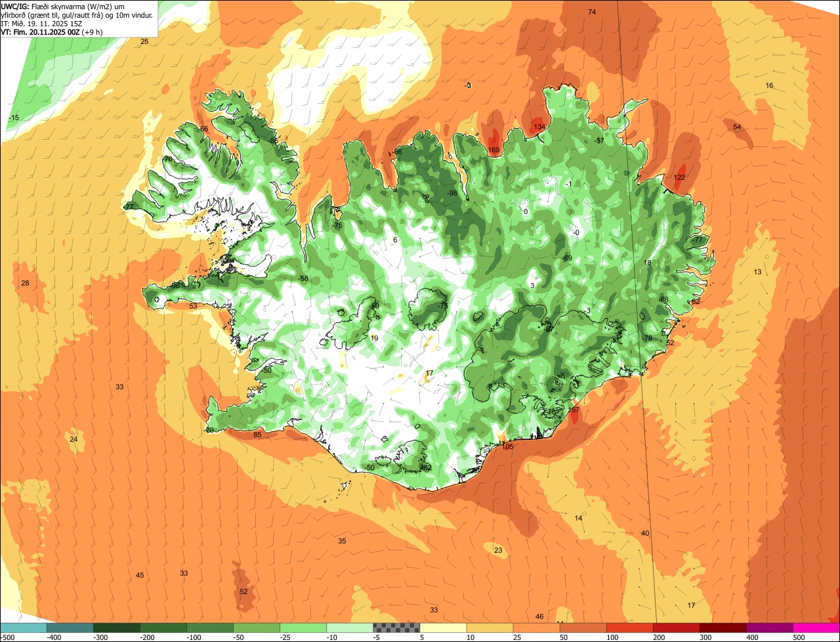Click the value 19 in the central highlands
This screenshot has width=840, height=642.
coord(374,338)
